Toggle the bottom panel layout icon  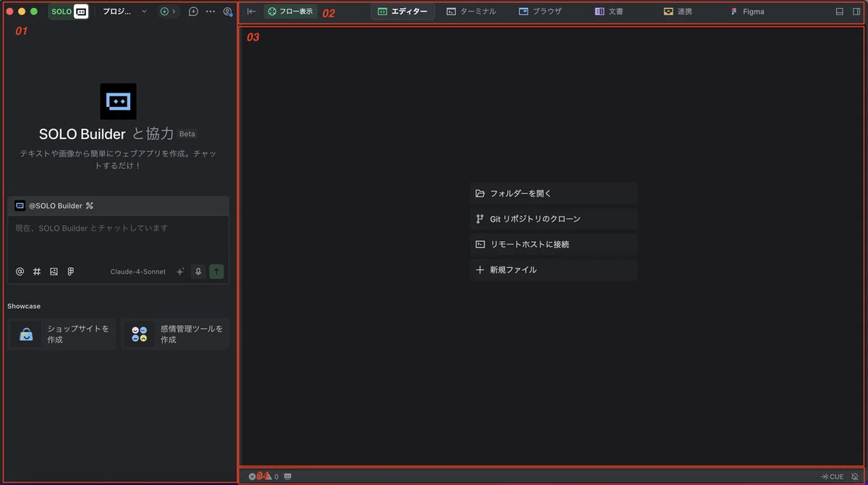[x=840, y=12]
